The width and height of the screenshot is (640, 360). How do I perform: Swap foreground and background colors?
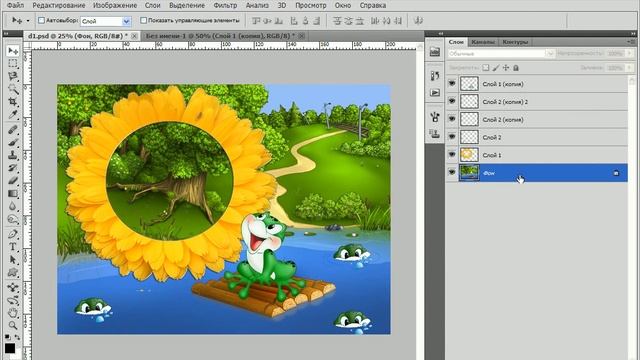tap(17, 337)
